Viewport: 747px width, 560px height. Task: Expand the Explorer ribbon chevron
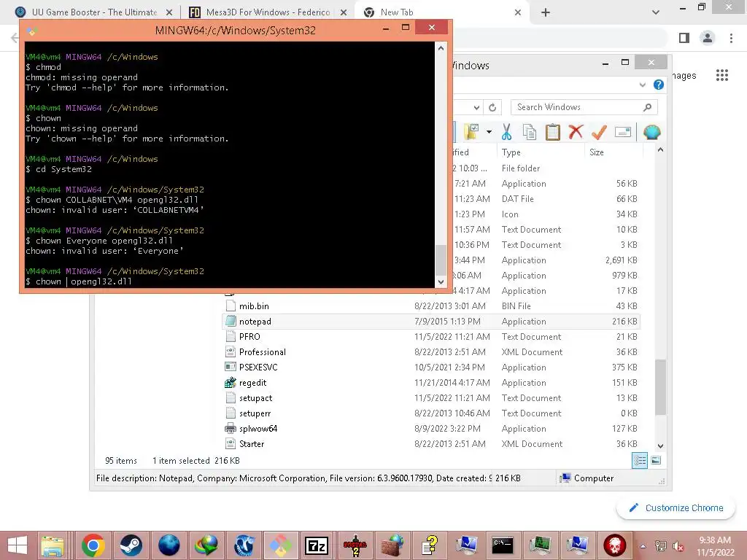[643, 85]
